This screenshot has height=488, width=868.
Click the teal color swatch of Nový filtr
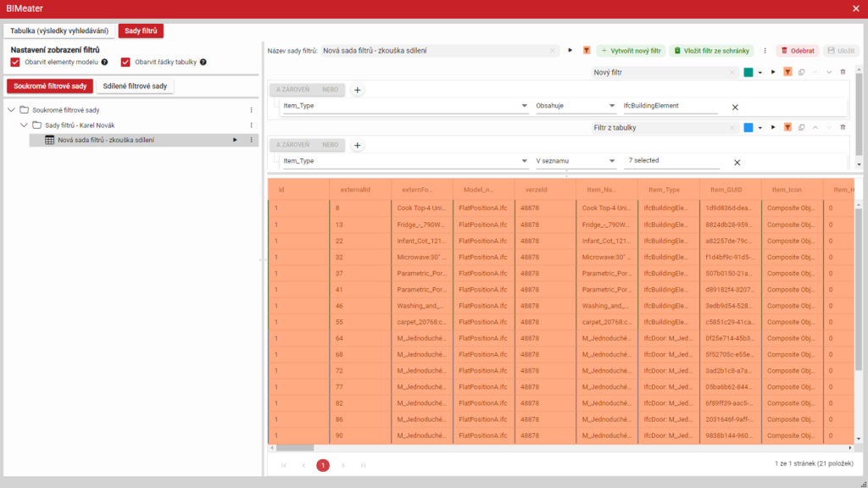(748, 73)
